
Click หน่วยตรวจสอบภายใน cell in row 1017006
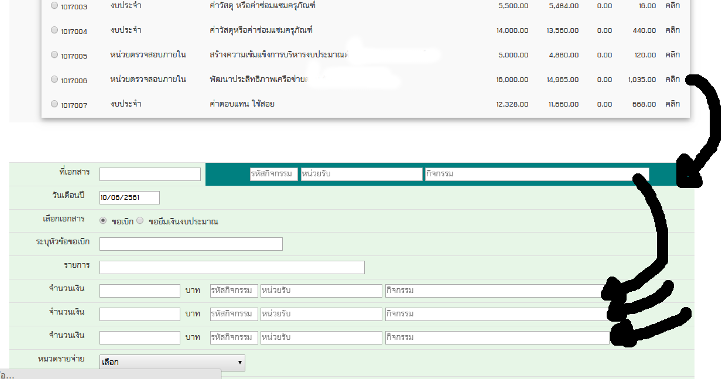pyautogui.click(x=148, y=79)
